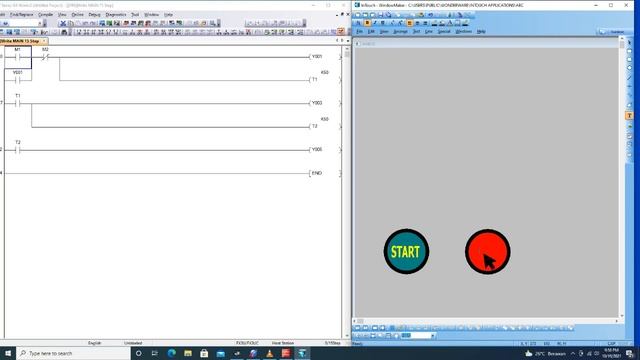Open the dropdown in GX Works top-left toolbar
Screen dimensions: 640x360
(40, 23)
